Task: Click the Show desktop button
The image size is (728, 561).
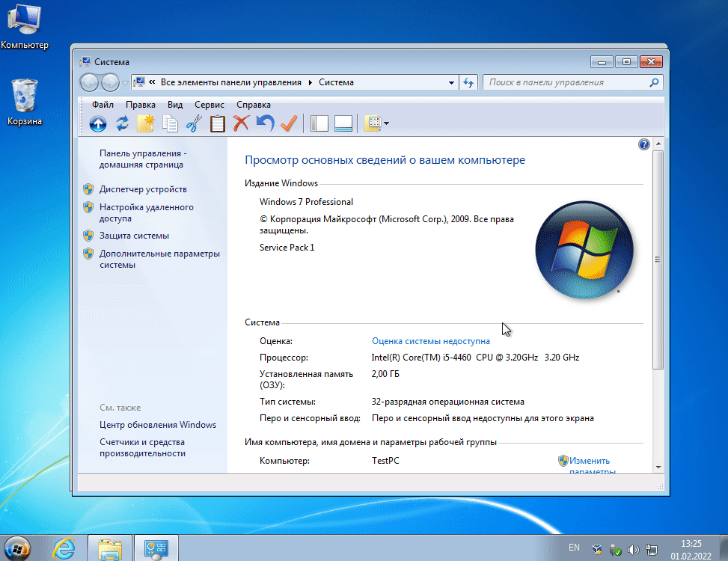Action: pyautogui.click(x=724, y=548)
